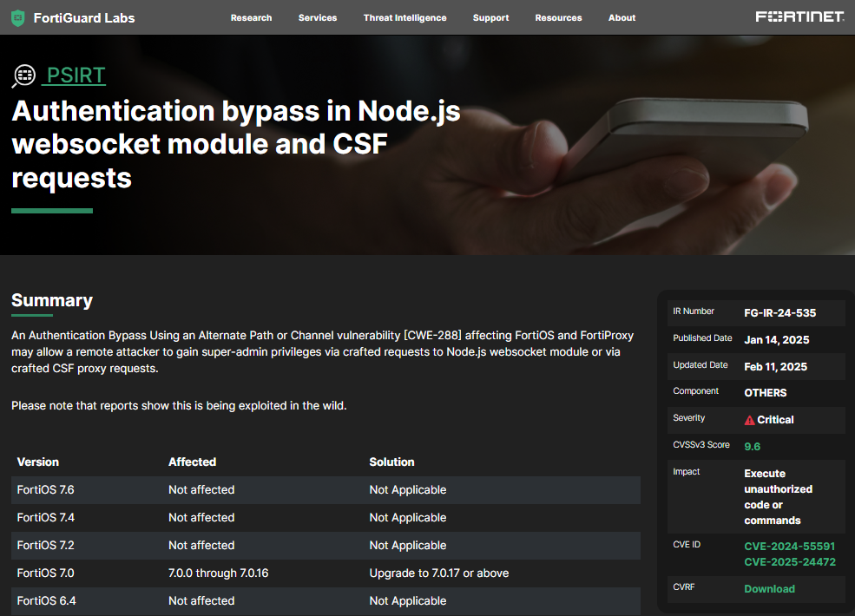Open the CVE-2024-55591 link
The width and height of the screenshot is (855, 616).
[x=790, y=547]
